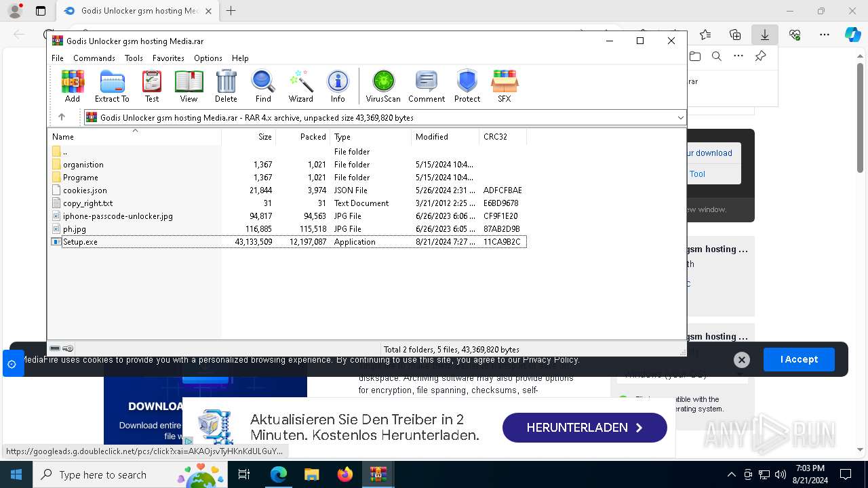Select the organistion folder
The width and height of the screenshot is (868, 488).
click(x=288, y=165)
